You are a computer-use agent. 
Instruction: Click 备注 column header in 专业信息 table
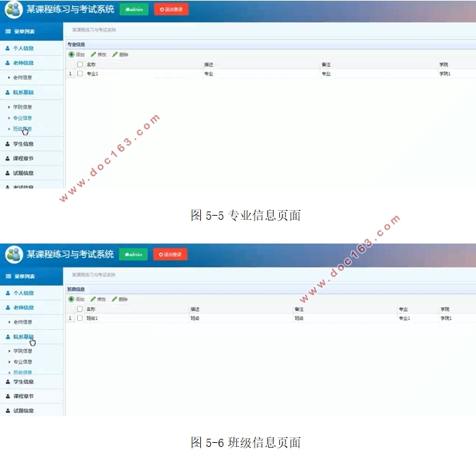tap(326, 65)
